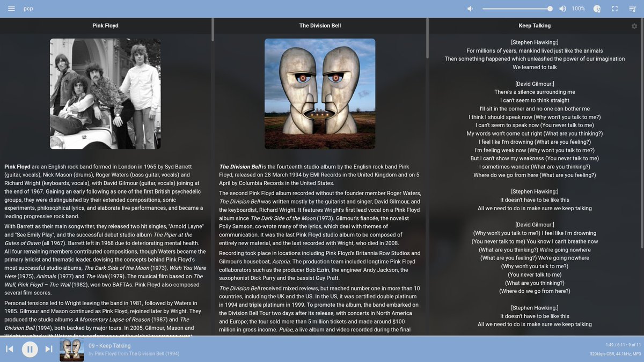Click the lyric 'We learned to talk'
The width and height of the screenshot is (644, 362).
(535, 67)
